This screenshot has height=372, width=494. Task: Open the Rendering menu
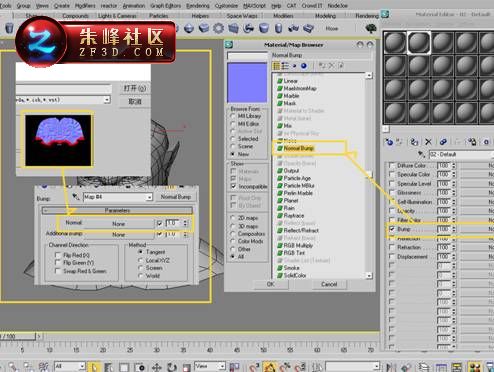[198, 6]
